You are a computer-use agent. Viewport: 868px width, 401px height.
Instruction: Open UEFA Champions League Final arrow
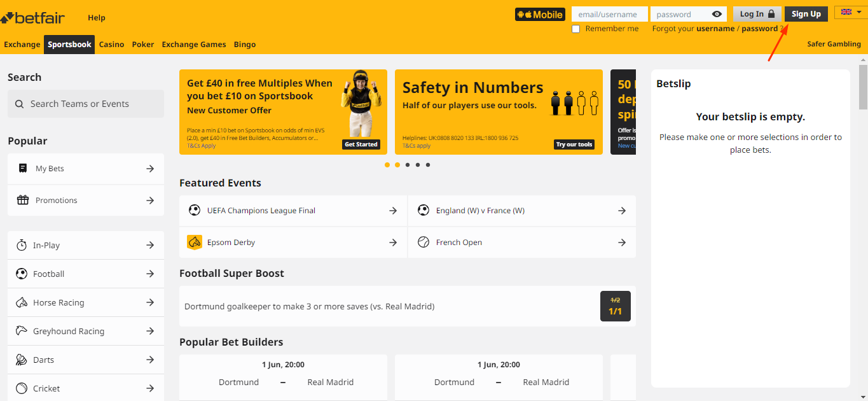pyautogui.click(x=393, y=211)
